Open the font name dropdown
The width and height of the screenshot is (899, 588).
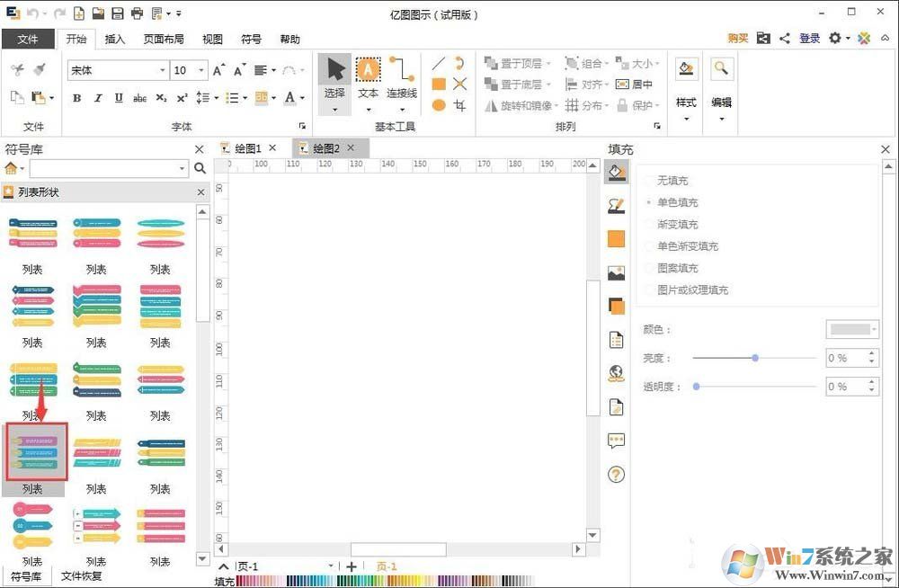point(162,69)
